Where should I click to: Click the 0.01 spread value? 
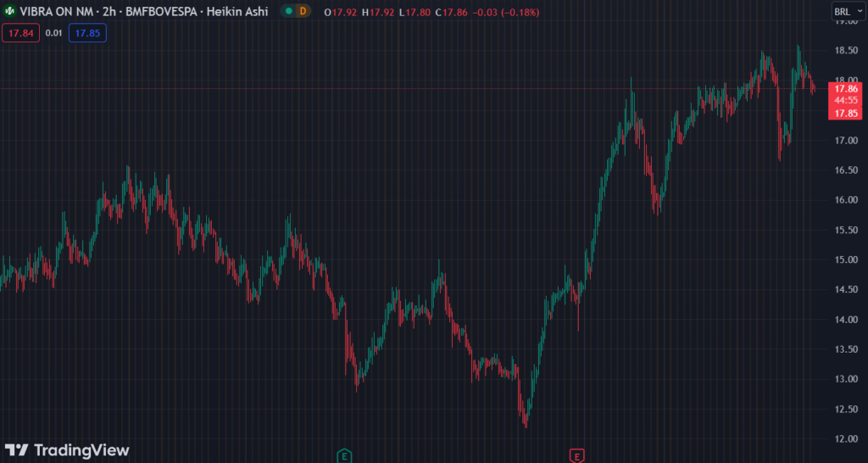(53, 33)
